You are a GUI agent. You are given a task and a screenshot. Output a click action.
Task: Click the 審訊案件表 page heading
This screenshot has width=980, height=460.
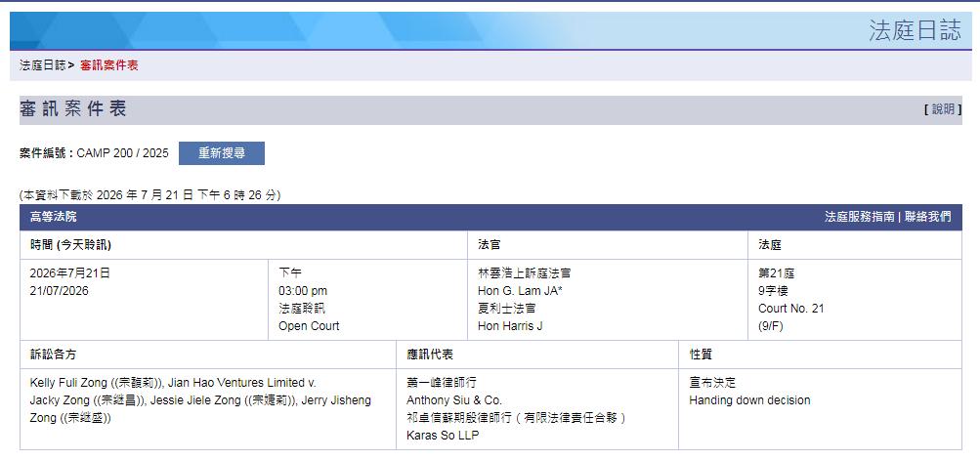click(x=73, y=109)
